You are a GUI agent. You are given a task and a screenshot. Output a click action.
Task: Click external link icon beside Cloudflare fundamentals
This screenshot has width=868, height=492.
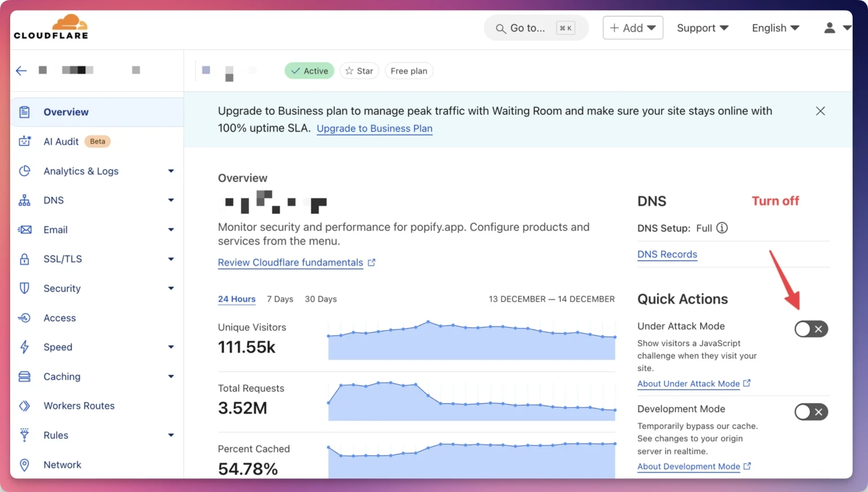click(x=371, y=262)
